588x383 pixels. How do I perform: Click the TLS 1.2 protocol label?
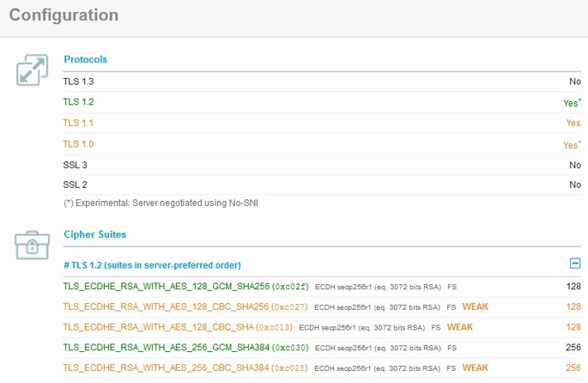(x=78, y=102)
